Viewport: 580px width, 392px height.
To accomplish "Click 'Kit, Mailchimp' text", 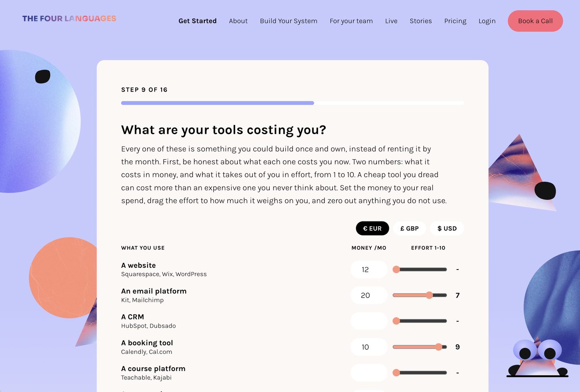I will click(x=142, y=300).
